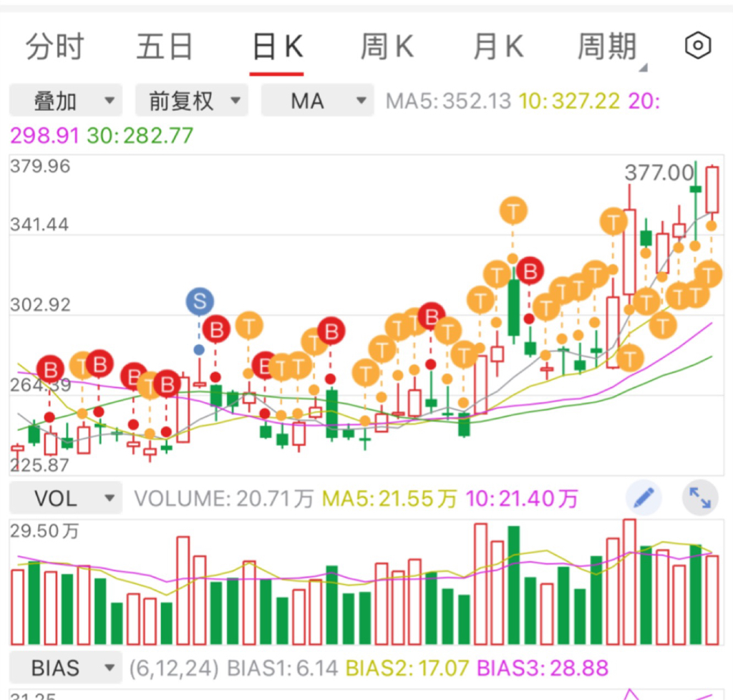Select the latest red candlestick

712,190
